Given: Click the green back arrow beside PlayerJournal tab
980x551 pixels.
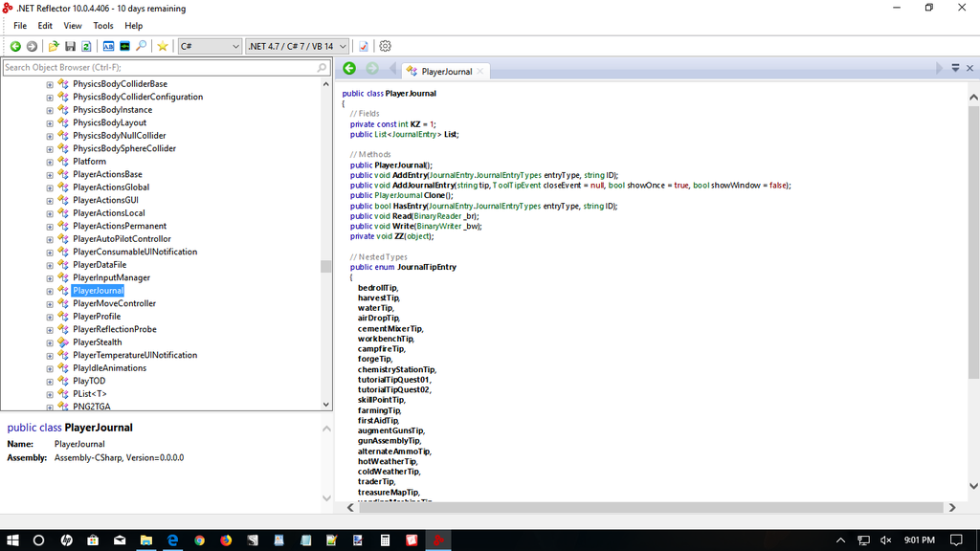Looking at the screenshot, I should [349, 69].
